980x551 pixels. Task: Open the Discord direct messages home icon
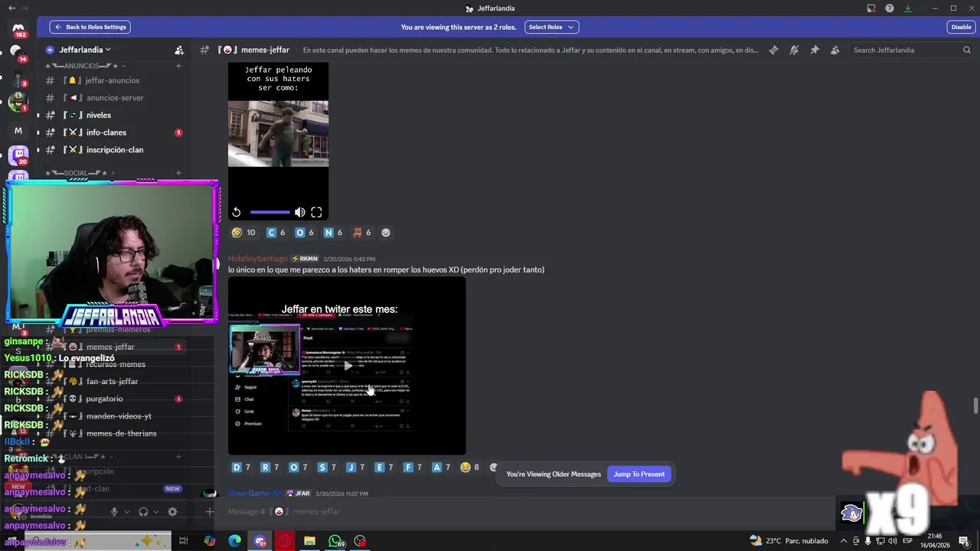pyautogui.click(x=18, y=30)
